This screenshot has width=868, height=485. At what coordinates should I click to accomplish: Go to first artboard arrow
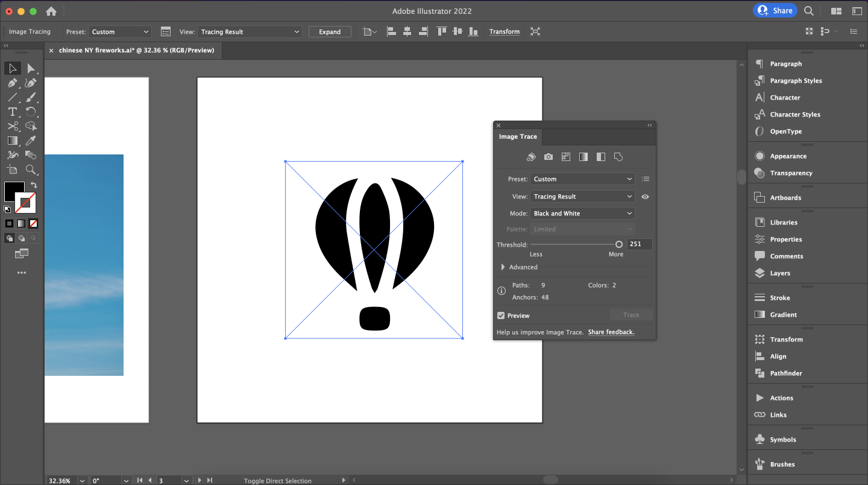point(140,481)
